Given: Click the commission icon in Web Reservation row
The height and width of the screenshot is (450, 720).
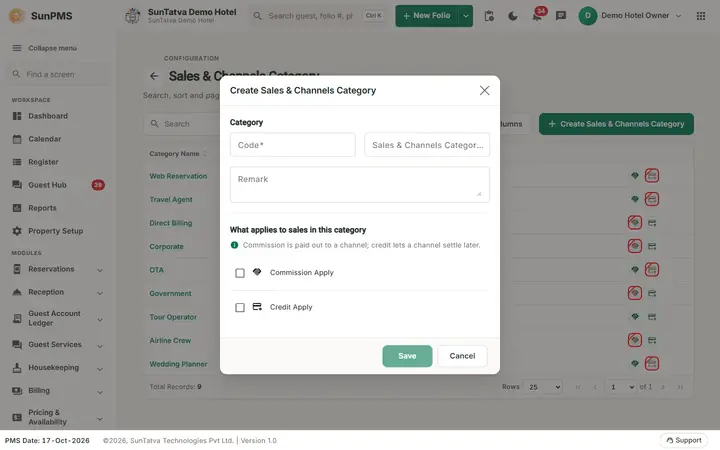Looking at the screenshot, I should point(635,175).
